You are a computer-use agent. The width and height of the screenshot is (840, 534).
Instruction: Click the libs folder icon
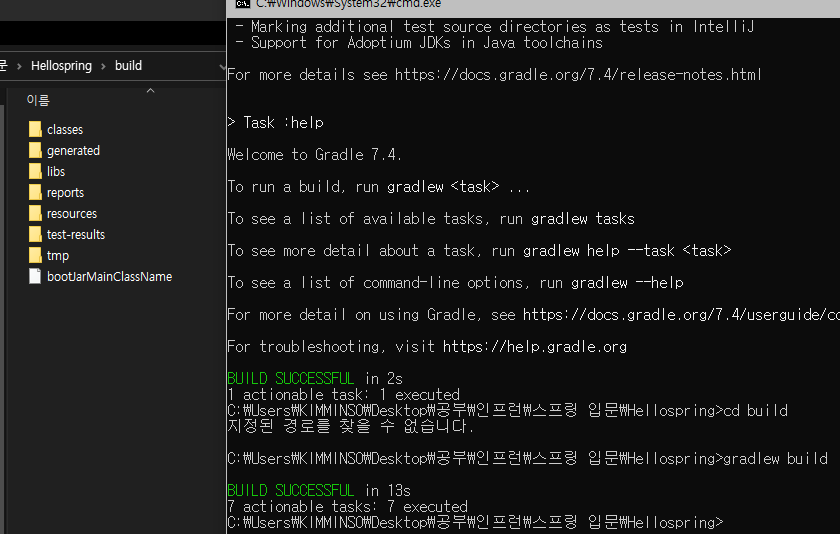pos(35,171)
